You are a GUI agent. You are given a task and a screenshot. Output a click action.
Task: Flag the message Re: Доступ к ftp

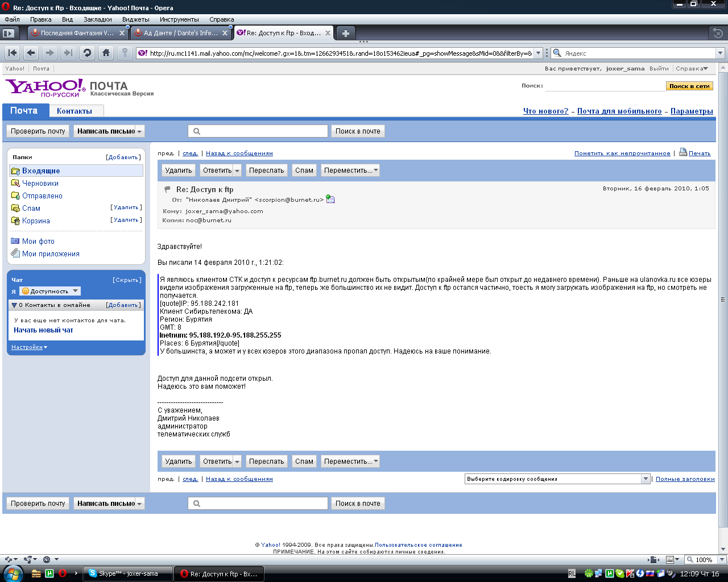coord(167,189)
